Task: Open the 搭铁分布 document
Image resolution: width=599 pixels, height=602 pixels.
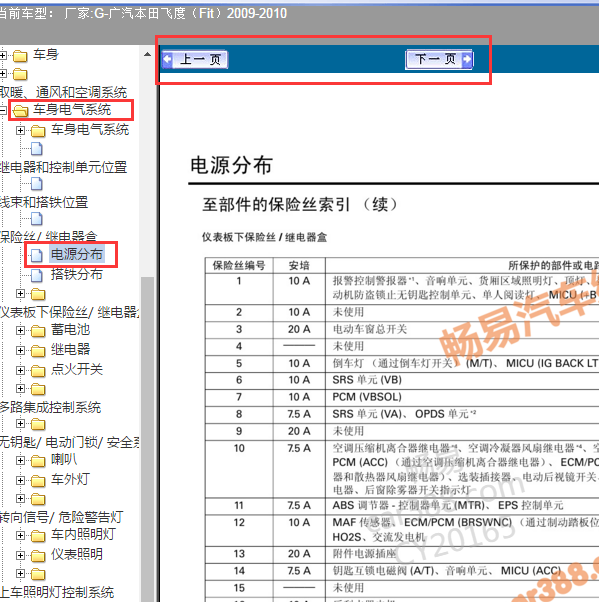Action: 77,274
